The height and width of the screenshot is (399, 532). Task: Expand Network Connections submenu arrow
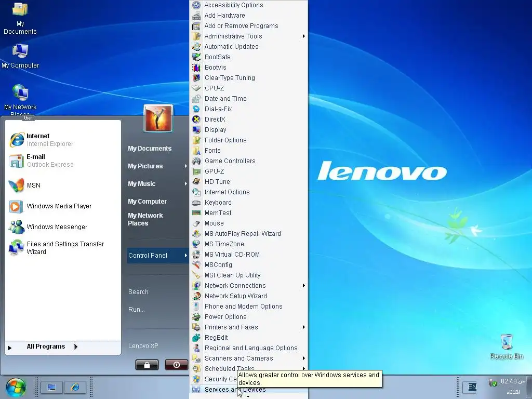click(x=303, y=286)
